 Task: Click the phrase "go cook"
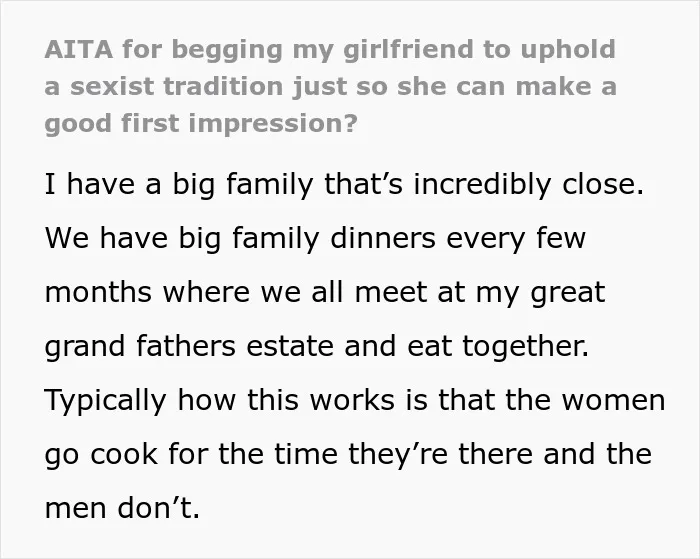pyautogui.click(x=101, y=455)
